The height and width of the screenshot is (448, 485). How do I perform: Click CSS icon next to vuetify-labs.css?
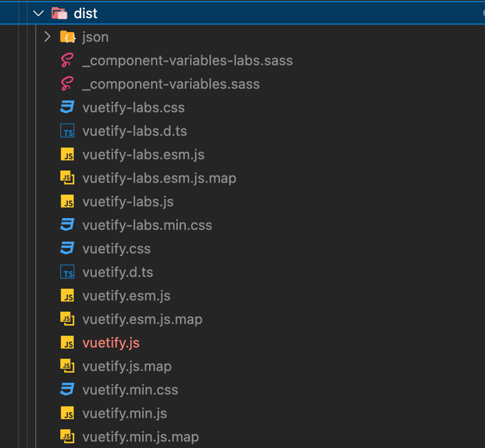(68, 108)
